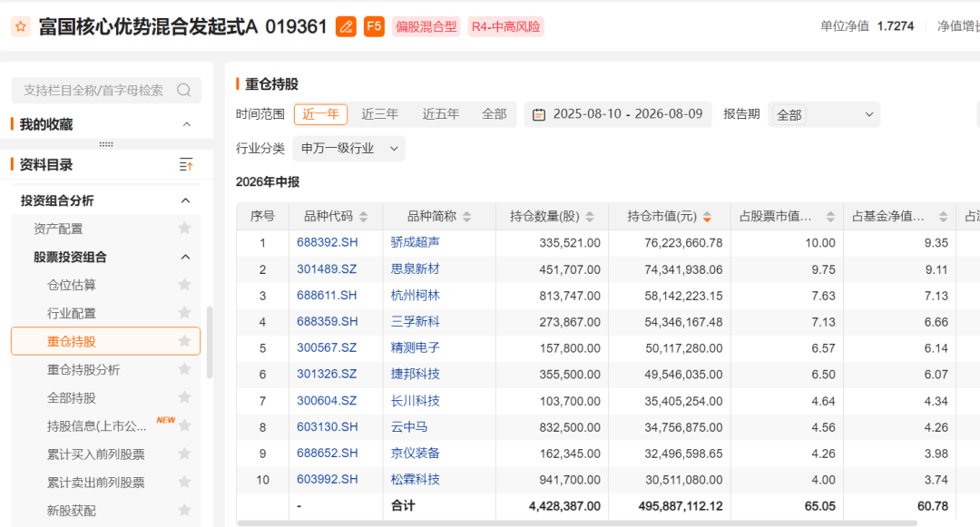Favorite 新股获配 with its star

pos(184,510)
